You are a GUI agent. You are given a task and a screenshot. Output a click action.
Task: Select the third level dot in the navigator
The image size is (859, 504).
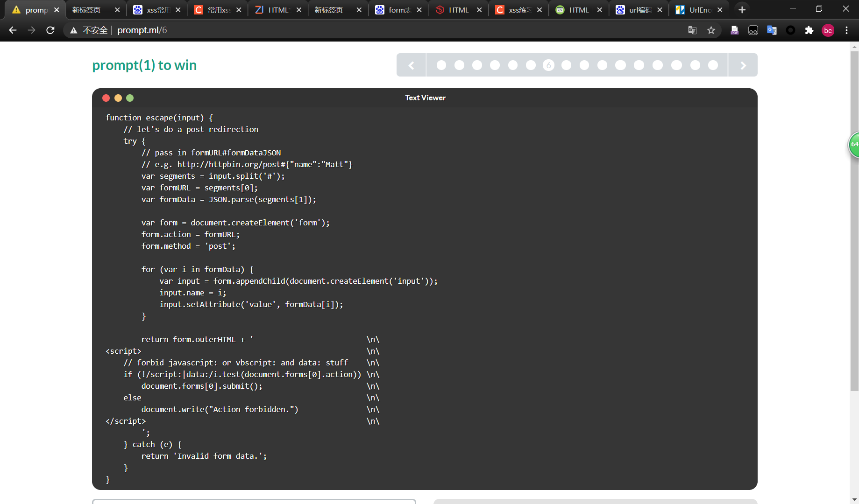477,65
